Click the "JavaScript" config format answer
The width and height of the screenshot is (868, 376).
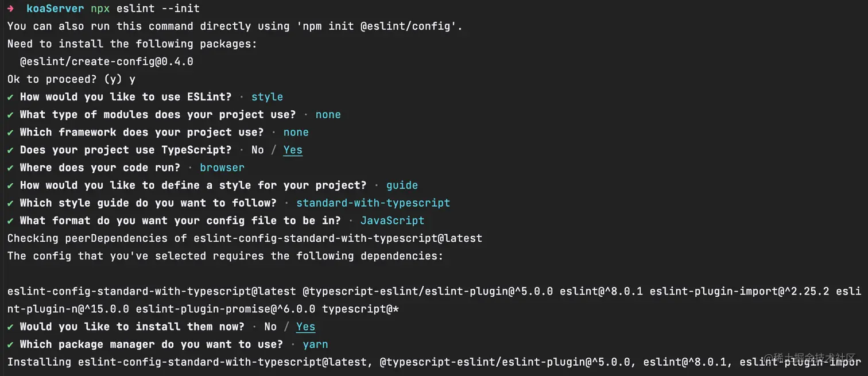click(392, 221)
